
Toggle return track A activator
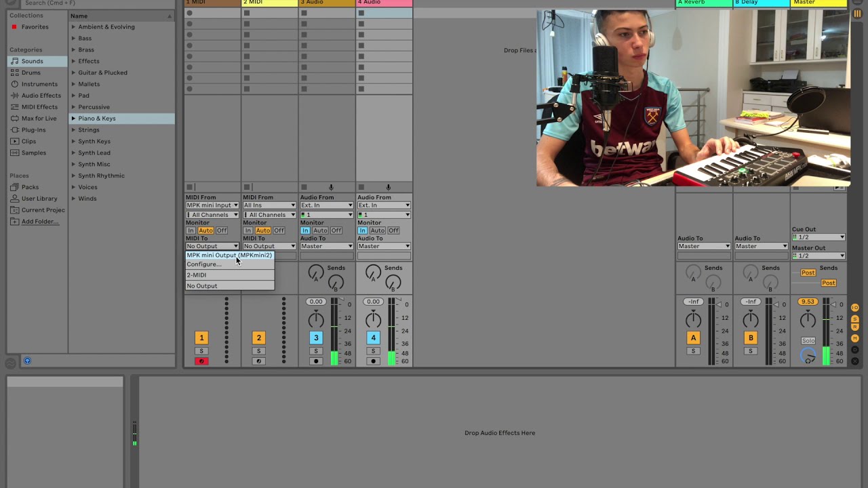693,338
